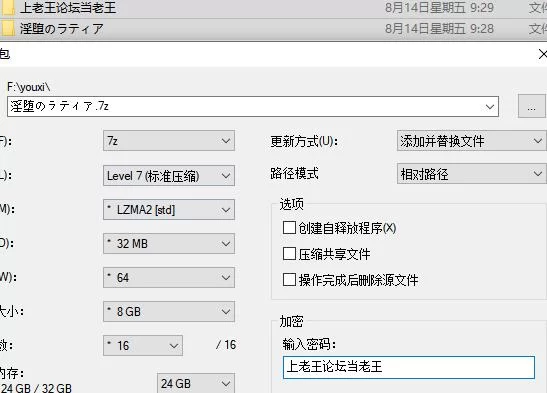The image size is (547, 393).
Task: Click the browse "..." button for archive path
Action: click(x=531, y=106)
